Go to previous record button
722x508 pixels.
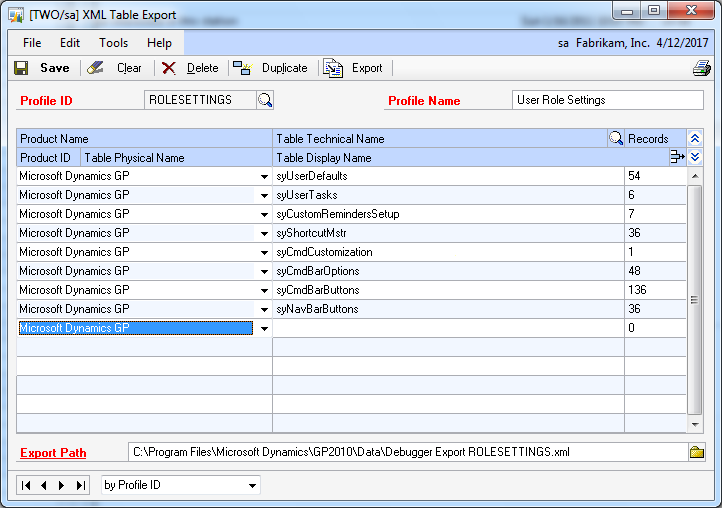point(44,485)
